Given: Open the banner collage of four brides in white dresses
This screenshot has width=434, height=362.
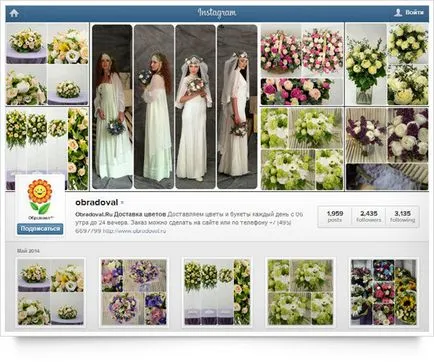Looking at the screenshot, I should click(175, 107).
